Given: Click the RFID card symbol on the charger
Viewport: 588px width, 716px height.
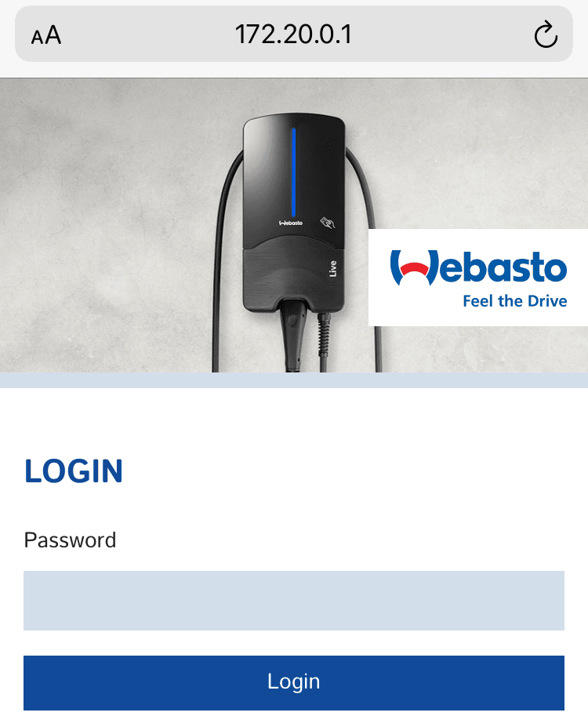Looking at the screenshot, I should click(328, 223).
